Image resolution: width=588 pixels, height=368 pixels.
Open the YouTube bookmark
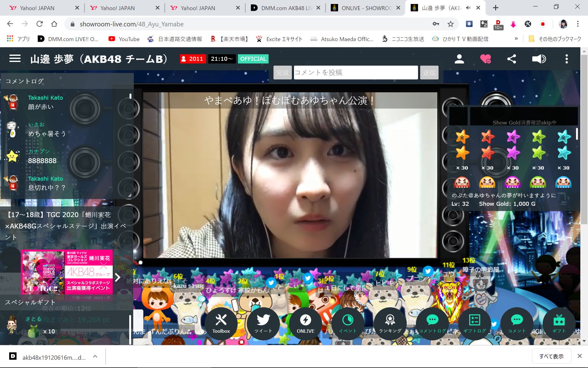point(124,39)
